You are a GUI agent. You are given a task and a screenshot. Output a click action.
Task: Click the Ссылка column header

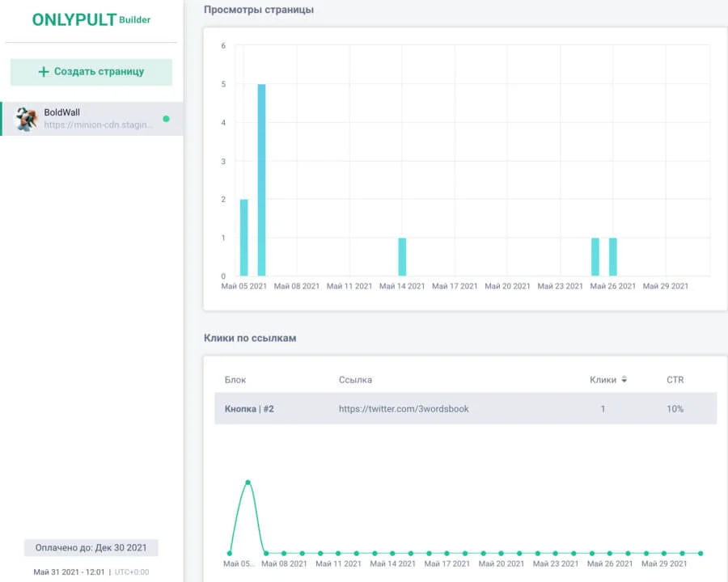pyautogui.click(x=355, y=380)
